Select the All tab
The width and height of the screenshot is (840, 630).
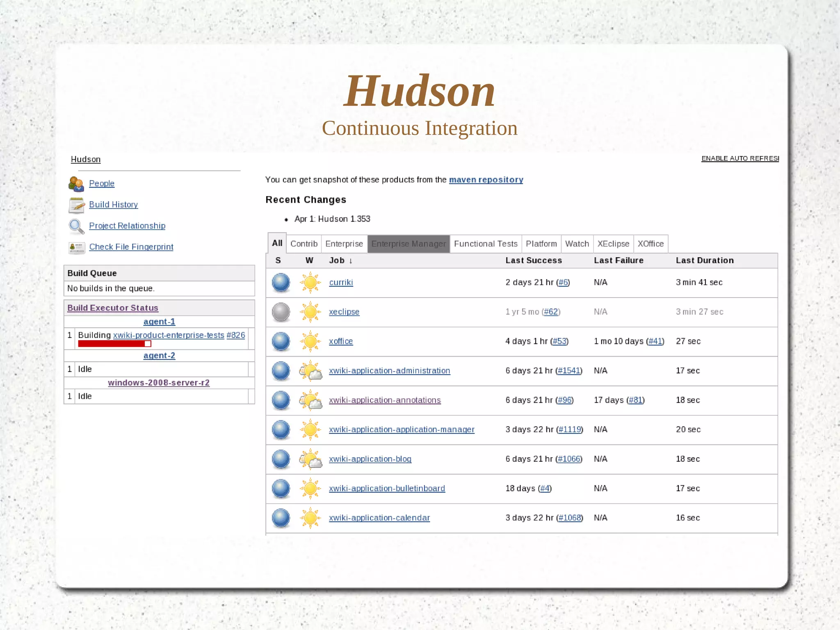[x=277, y=243]
